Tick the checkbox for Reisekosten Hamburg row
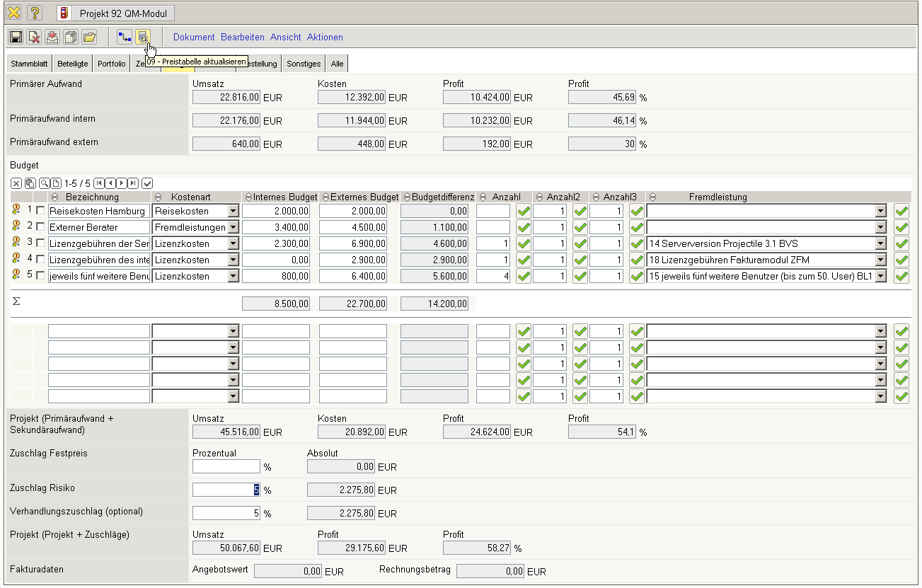The image size is (922, 588). [40, 211]
